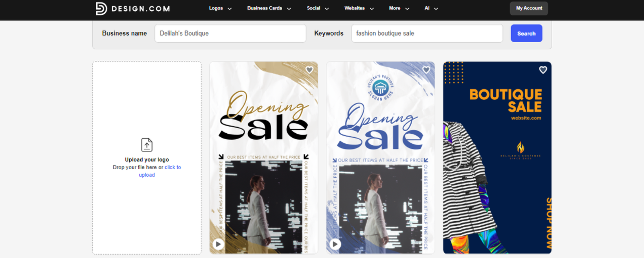Open the Social menu
Image resolution: width=644 pixels, height=258 pixels.
pos(313,8)
